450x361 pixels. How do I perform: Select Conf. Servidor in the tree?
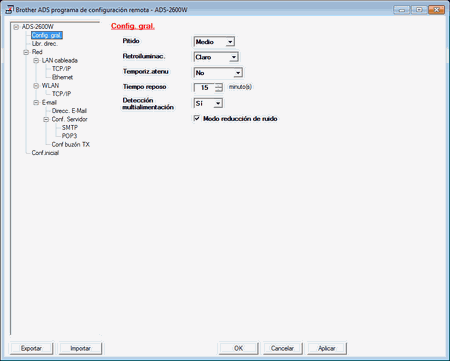[69, 119]
